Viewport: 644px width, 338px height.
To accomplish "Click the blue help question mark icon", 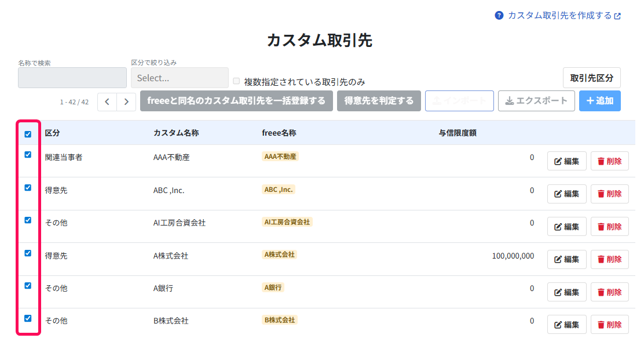I will pyautogui.click(x=499, y=16).
